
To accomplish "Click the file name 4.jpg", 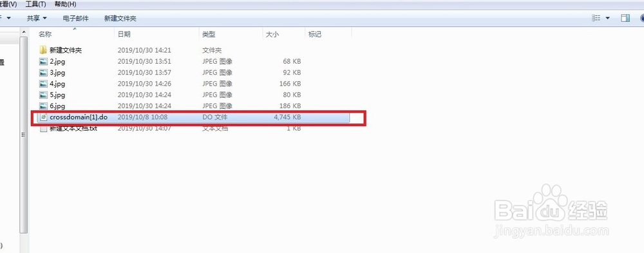I will point(57,84).
